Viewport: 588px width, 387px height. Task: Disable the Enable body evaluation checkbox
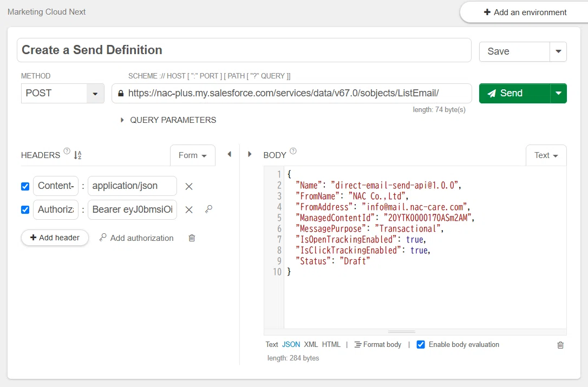421,345
